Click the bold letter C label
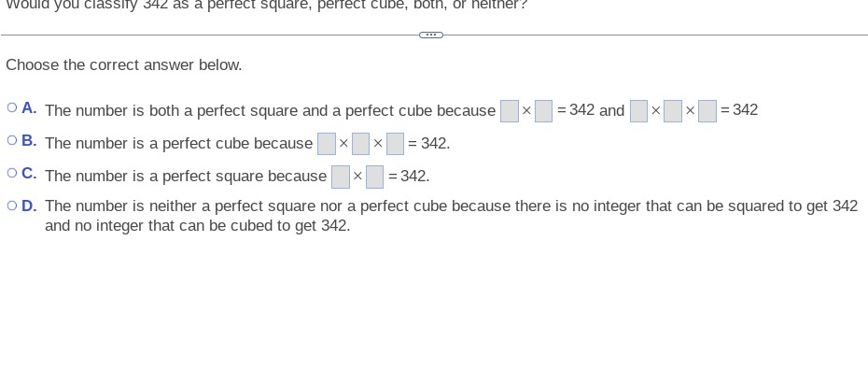 tap(29, 174)
